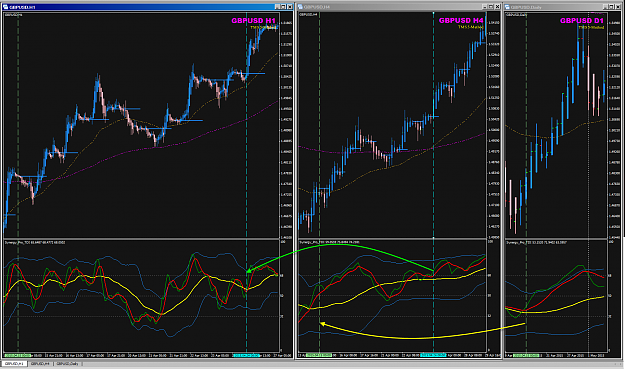Image resolution: width=625 pixels, height=369 pixels.
Task: Click the price scale of the Daily chart
Action: [x=615, y=126]
